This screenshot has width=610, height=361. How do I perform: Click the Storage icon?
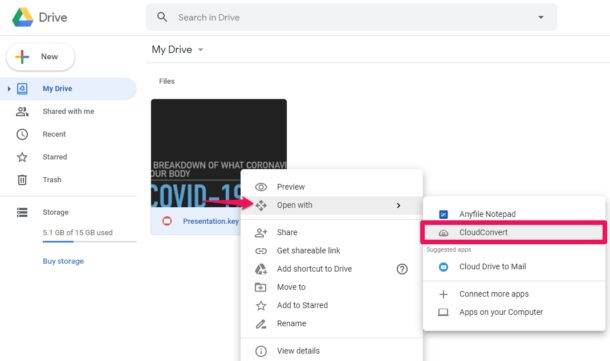coord(22,212)
